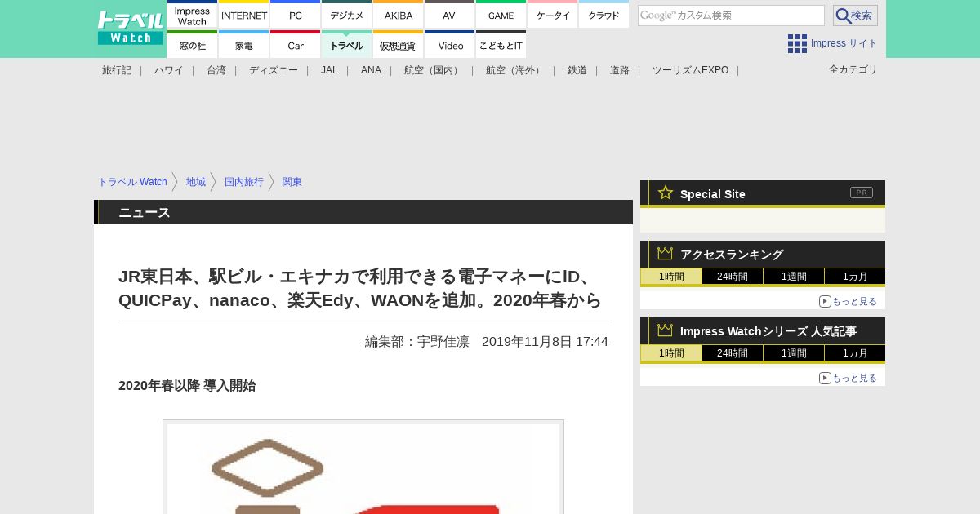Viewport: 980px width, 514px height.
Task: Click the Impress Watchシリーズ crown icon
Action: pos(666,330)
